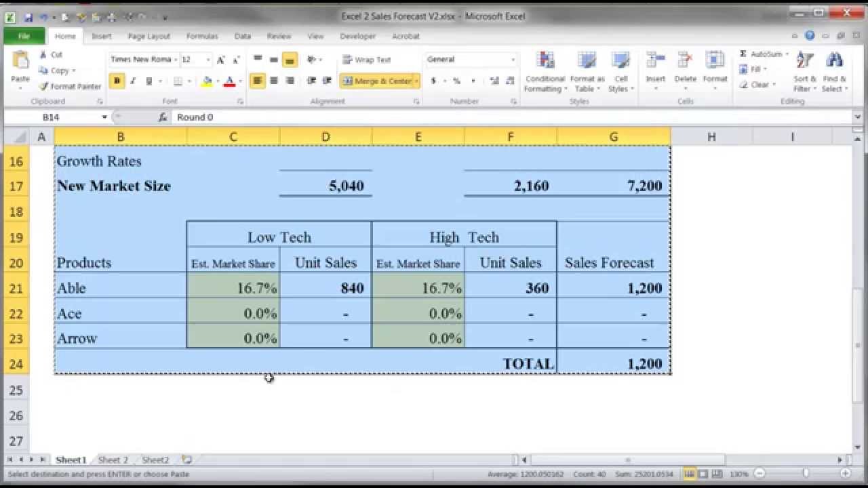868x488 pixels.
Task: Apply Comma Style number format
Action: coord(473,81)
